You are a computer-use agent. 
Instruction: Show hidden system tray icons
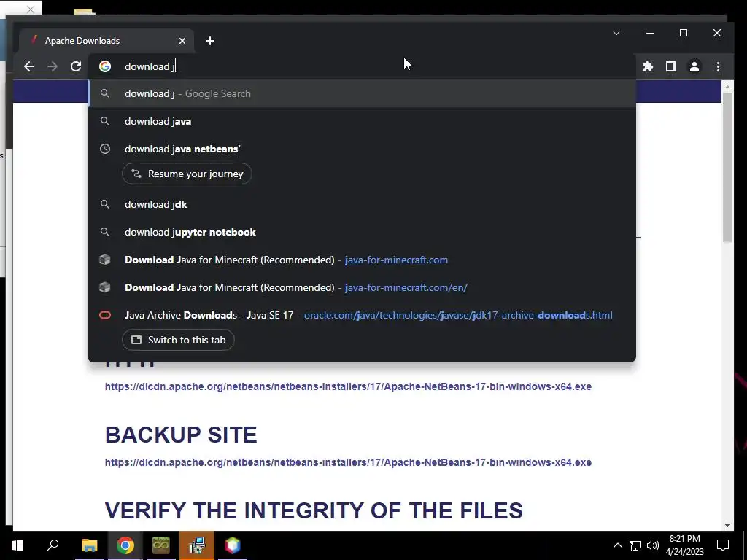[617, 545]
